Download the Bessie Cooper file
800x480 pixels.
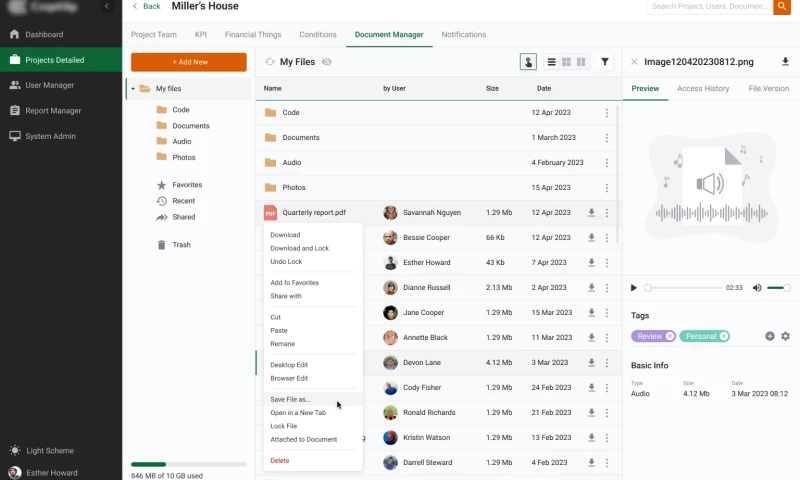tap(591, 238)
